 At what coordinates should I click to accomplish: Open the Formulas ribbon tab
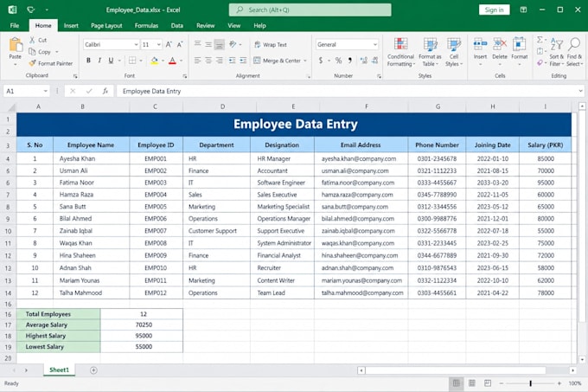click(146, 25)
